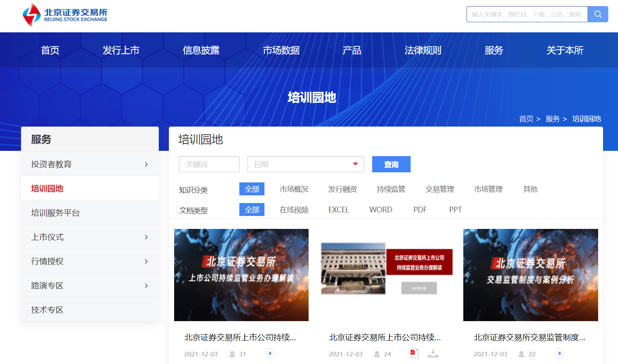Click the view count icon beside 24
The width and height of the screenshot is (618, 364).
pyautogui.click(x=377, y=354)
